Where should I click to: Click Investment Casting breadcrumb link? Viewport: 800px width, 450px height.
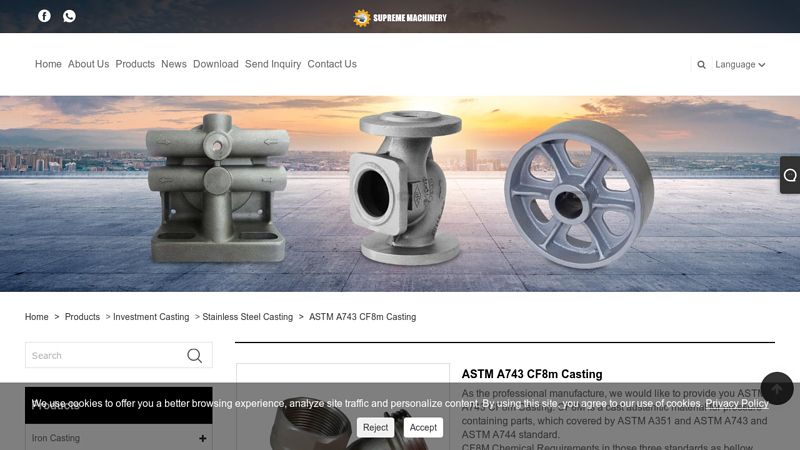point(151,317)
